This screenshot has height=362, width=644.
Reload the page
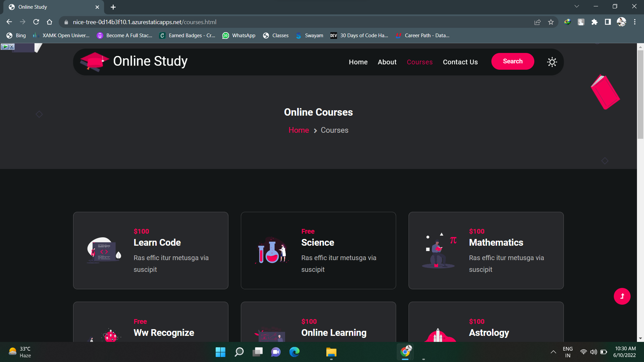tap(36, 22)
